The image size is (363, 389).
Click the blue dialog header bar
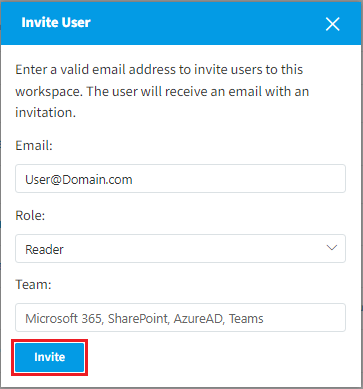pos(181,23)
